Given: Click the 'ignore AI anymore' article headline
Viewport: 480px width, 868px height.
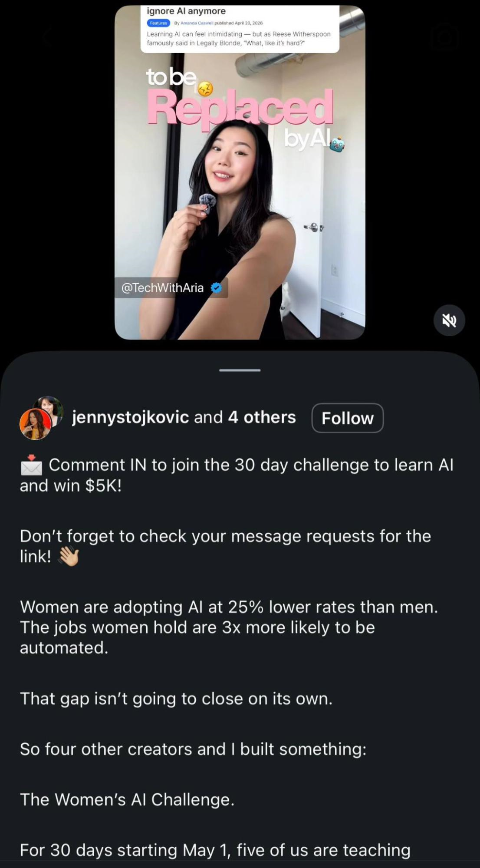Looking at the screenshot, I should coord(186,11).
